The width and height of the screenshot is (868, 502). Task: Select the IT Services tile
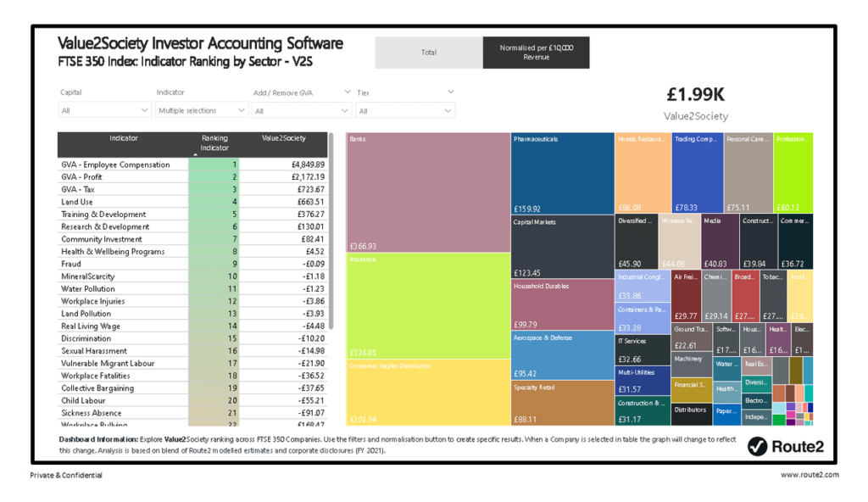(643, 349)
